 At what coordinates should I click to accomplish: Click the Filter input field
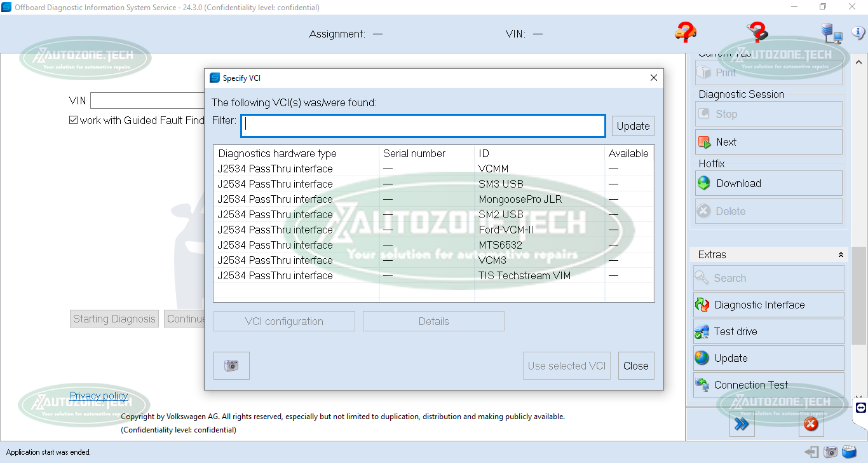[423, 125]
